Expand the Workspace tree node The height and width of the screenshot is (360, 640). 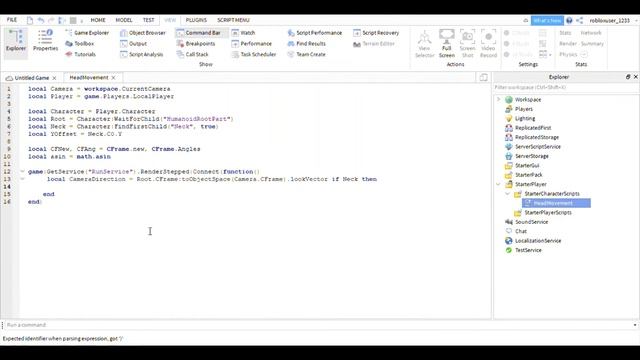498,100
